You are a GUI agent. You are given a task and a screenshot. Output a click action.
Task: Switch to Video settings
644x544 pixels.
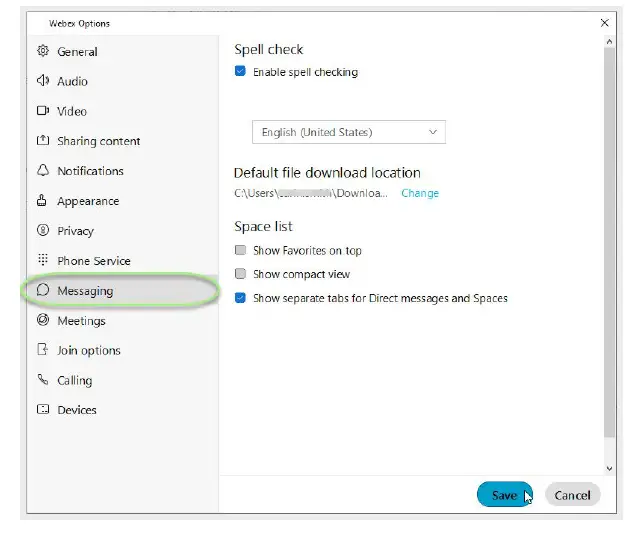click(x=72, y=111)
